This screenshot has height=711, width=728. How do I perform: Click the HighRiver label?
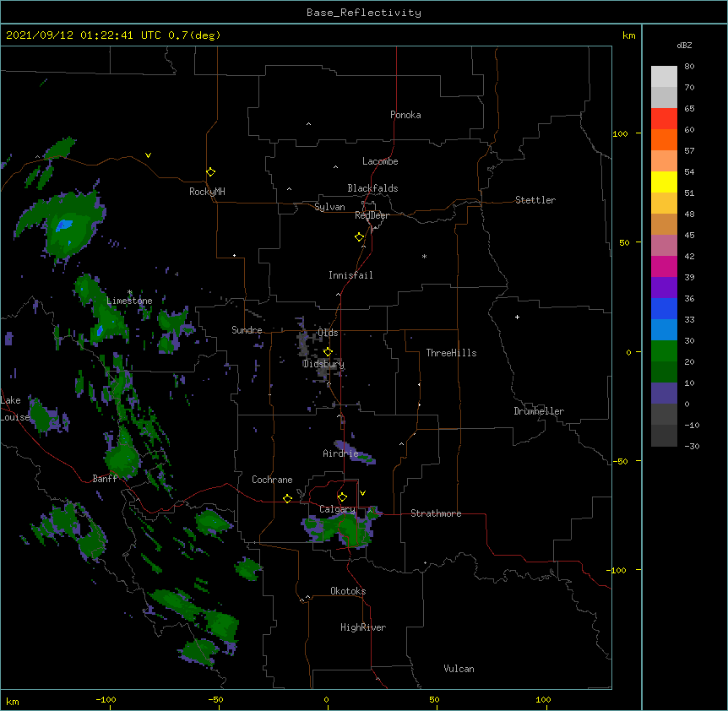click(x=363, y=627)
